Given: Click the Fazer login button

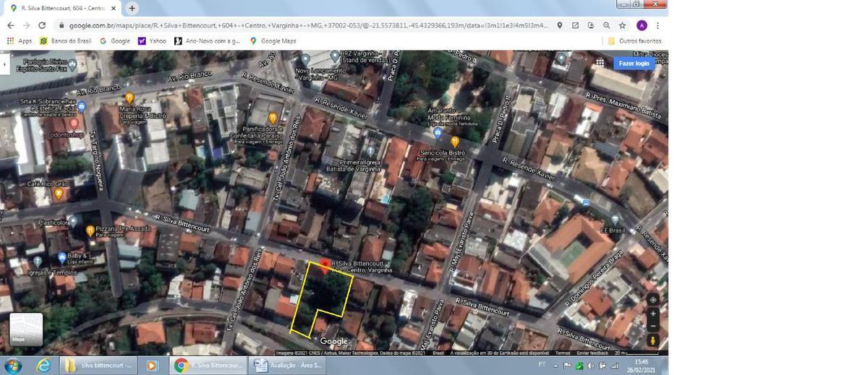Looking at the screenshot, I should 634,63.
